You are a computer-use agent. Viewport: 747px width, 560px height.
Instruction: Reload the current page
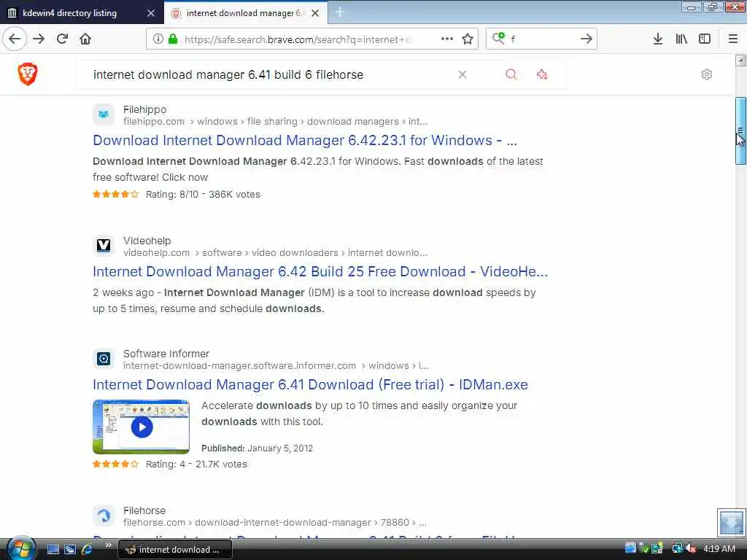pos(63,39)
